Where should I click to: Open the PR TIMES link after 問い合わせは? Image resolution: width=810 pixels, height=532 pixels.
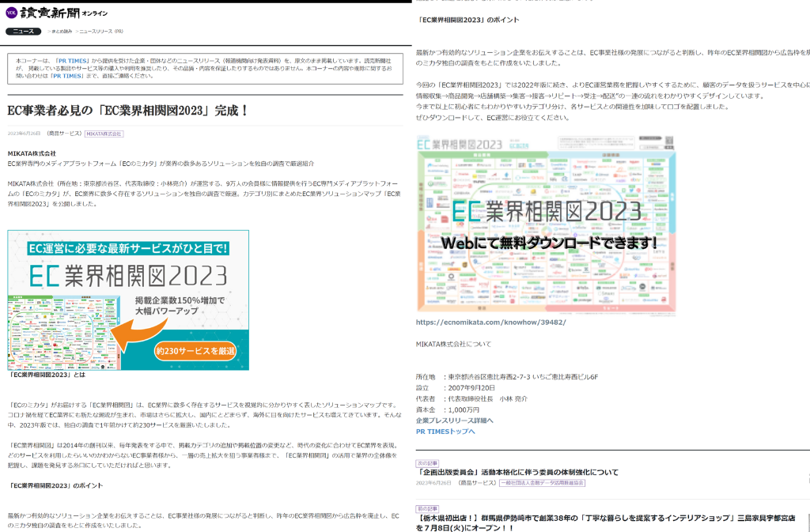(x=67, y=76)
